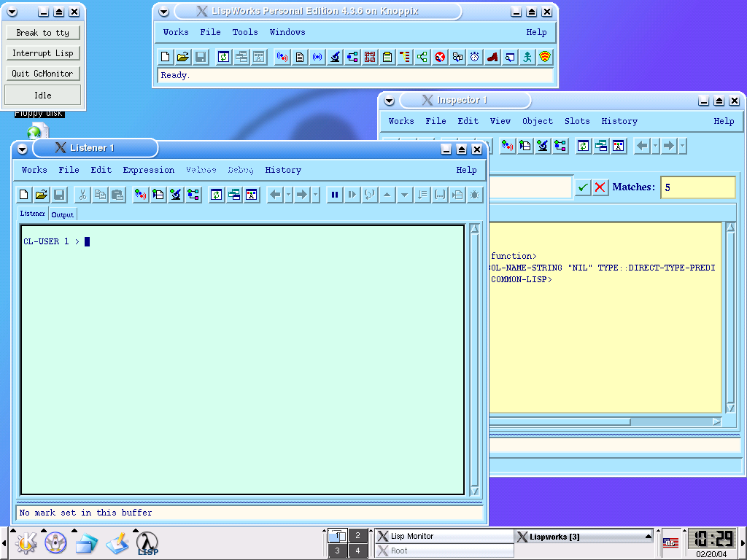Click the microscope icon in LispWorks main toolbar
The image size is (747, 560).
point(335,57)
